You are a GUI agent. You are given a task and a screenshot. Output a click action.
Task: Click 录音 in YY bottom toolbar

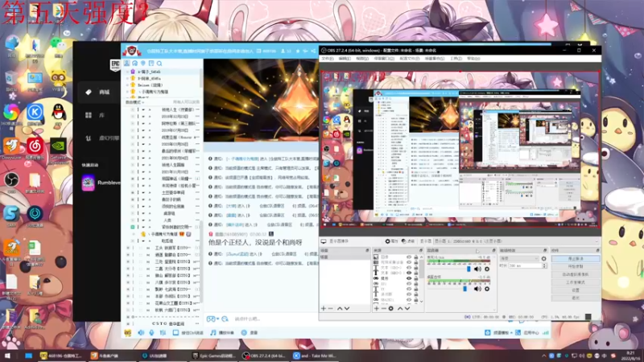coord(250,332)
